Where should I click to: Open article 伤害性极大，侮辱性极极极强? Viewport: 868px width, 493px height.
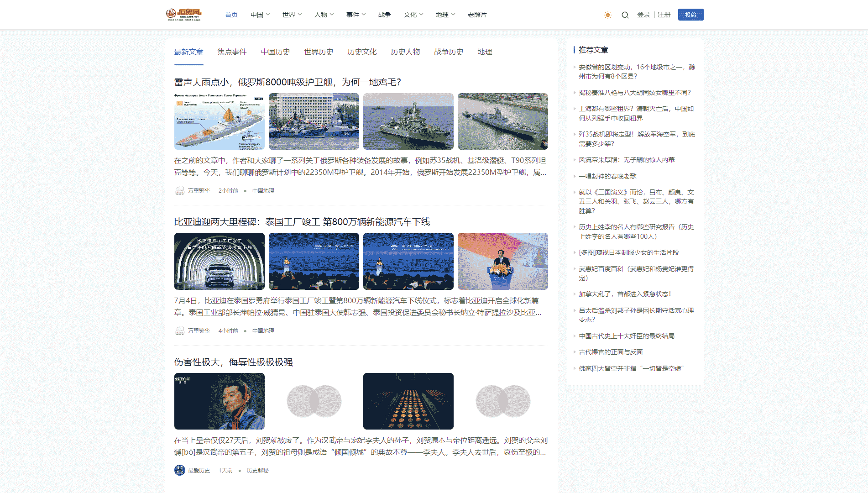(233, 362)
